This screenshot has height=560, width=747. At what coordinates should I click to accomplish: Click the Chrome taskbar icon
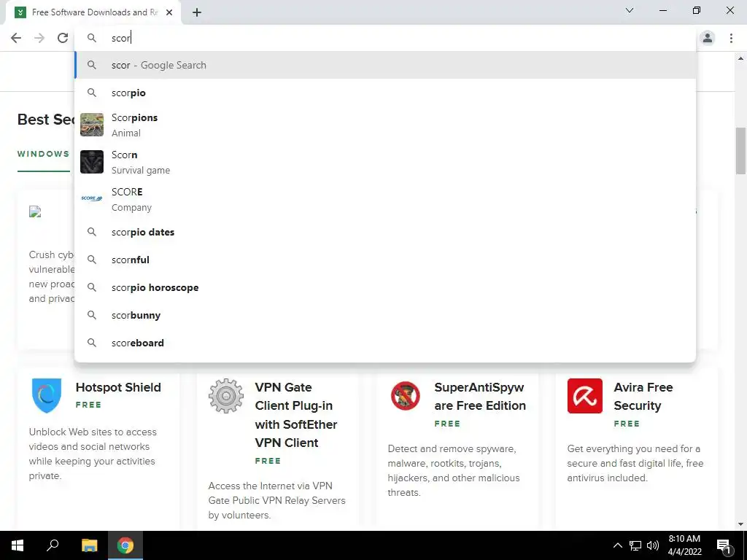(x=125, y=545)
